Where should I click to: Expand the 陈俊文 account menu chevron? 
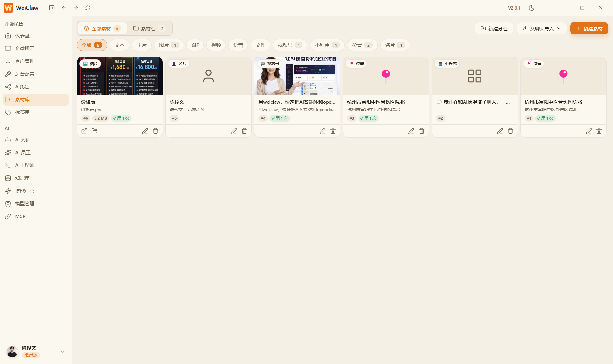tap(62, 352)
